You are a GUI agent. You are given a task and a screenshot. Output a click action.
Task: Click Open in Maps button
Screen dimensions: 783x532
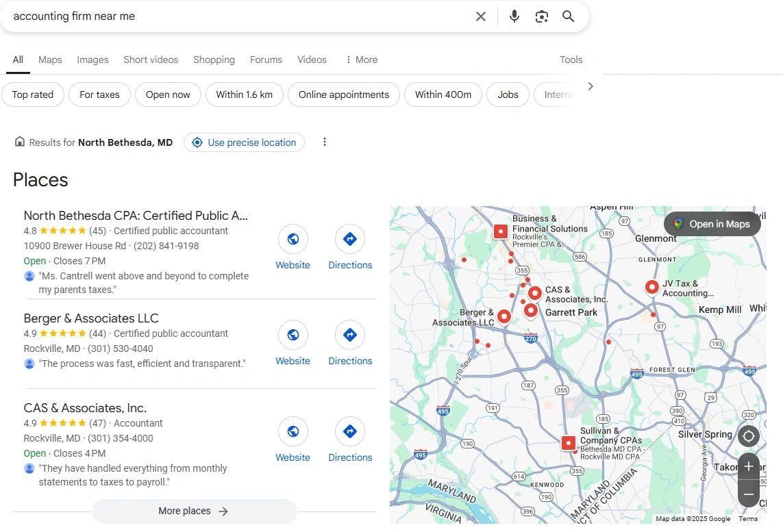point(712,225)
